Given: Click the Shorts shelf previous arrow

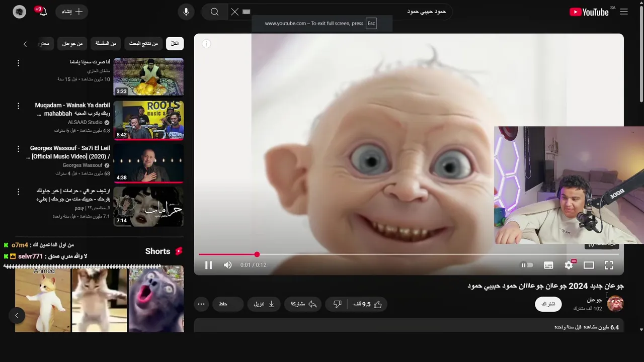Looking at the screenshot, I should coord(17,315).
